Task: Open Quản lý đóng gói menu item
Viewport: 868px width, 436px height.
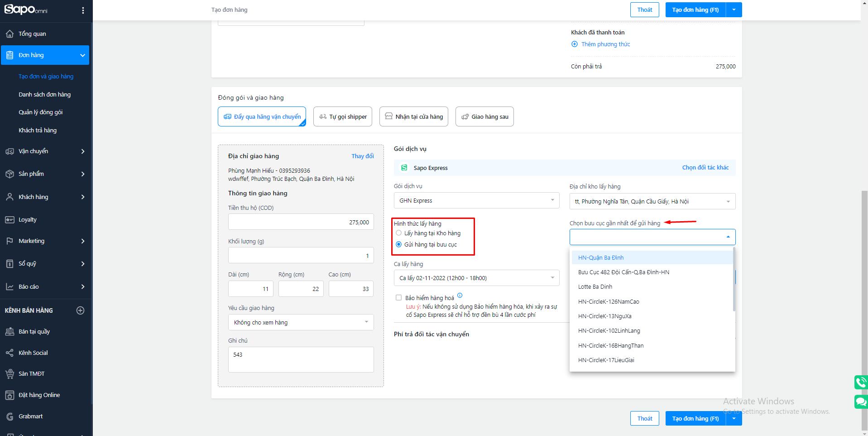Action: (41, 112)
